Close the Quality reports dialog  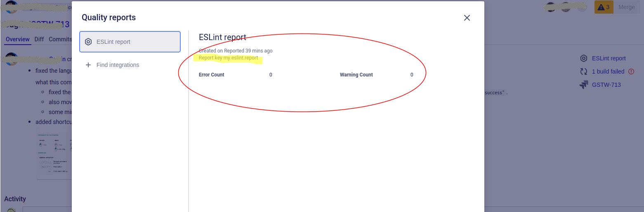pos(467,18)
